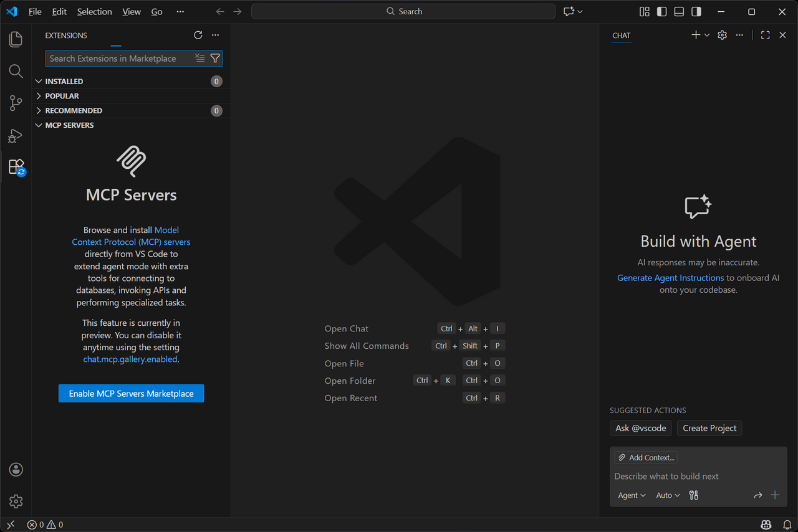Open the Manage gear in activity bar
The image size is (798, 532).
[16, 501]
